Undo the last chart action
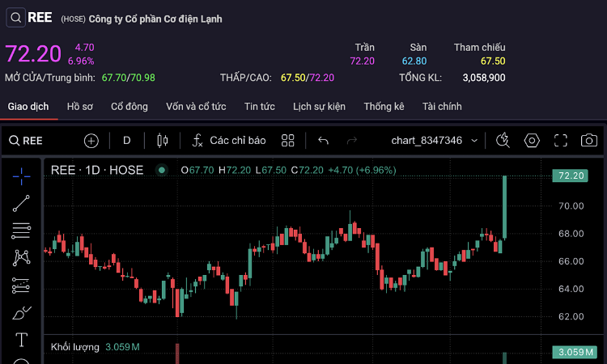 [x=324, y=141]
